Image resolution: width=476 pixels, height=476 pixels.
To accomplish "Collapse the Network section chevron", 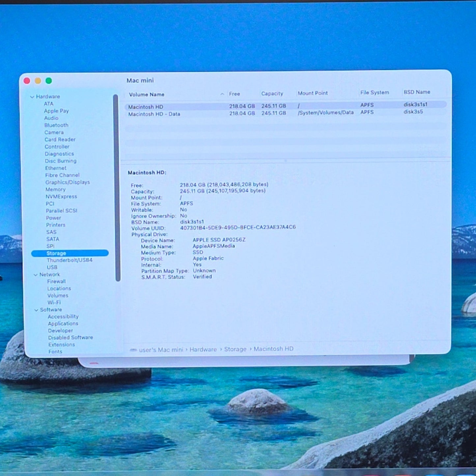I will click(x=36, y=275).
